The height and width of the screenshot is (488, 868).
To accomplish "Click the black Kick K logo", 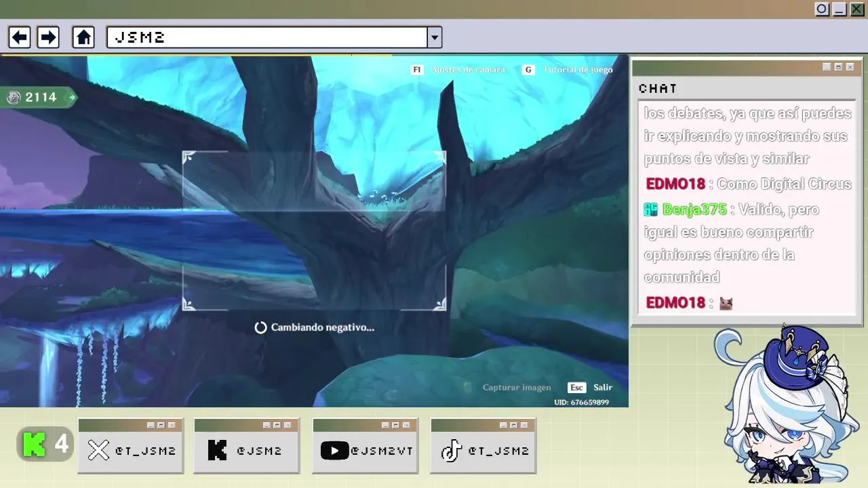I will click(x=217, y=450).
